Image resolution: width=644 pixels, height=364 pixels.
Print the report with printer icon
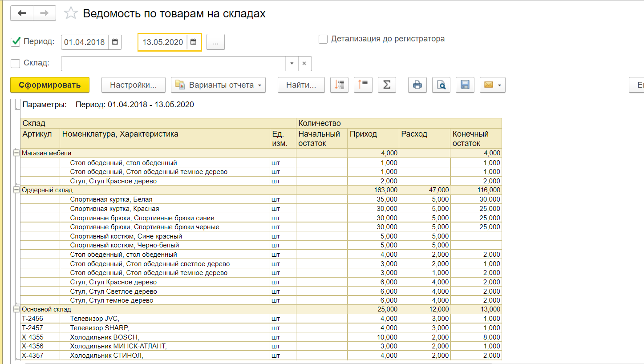[417, 85]
